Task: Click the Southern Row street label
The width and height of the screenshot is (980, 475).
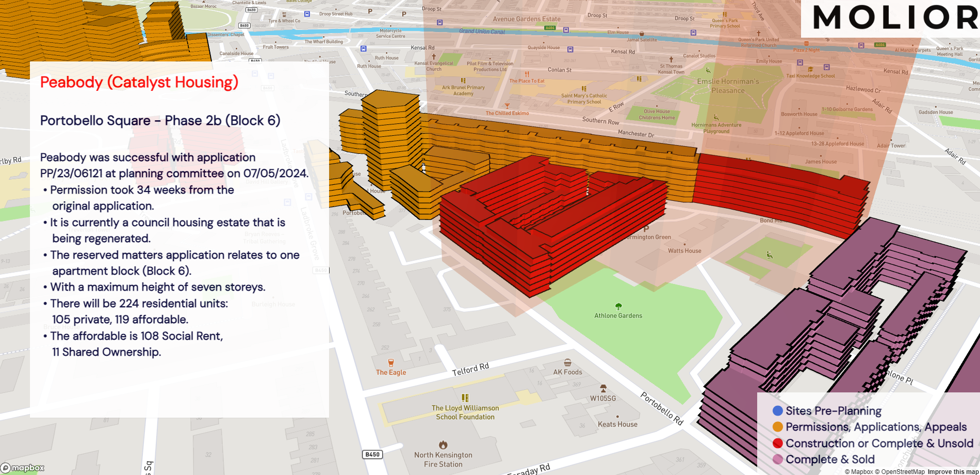Action: pyautogui.click(x=600, y=121)
